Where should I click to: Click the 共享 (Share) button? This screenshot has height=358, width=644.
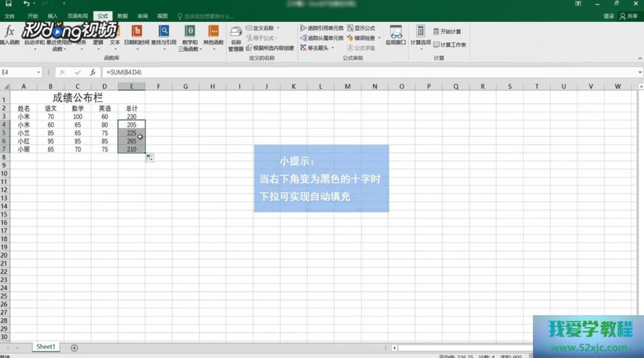628,16
